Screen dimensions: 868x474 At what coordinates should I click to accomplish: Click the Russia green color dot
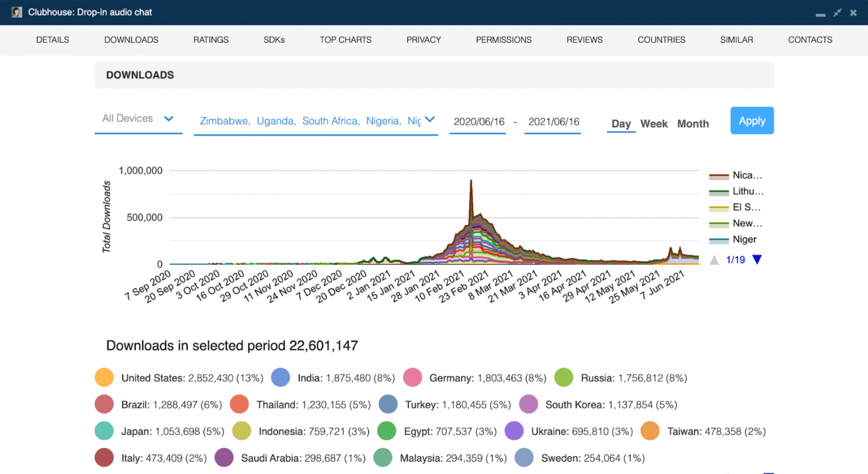564,378
